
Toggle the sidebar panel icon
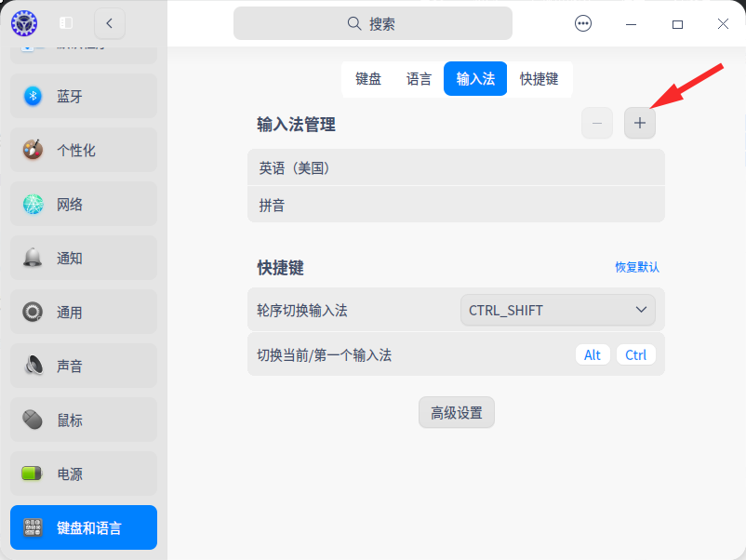[66, 23]
